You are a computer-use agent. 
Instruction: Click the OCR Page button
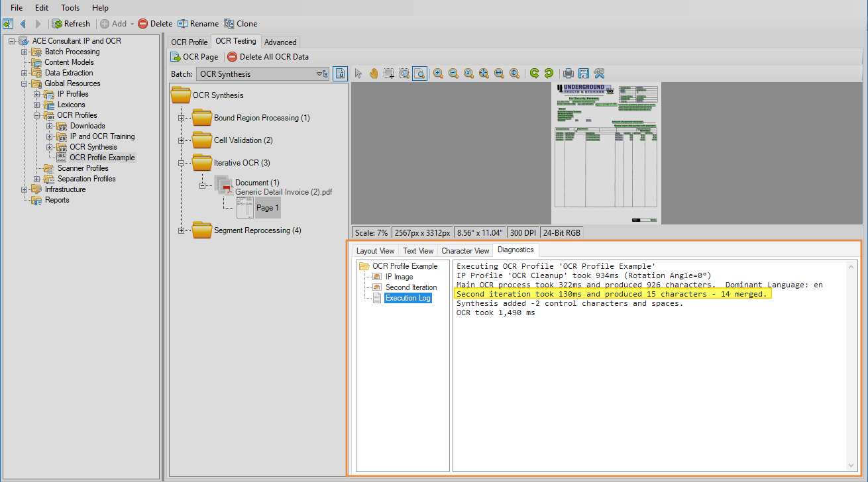194,57
